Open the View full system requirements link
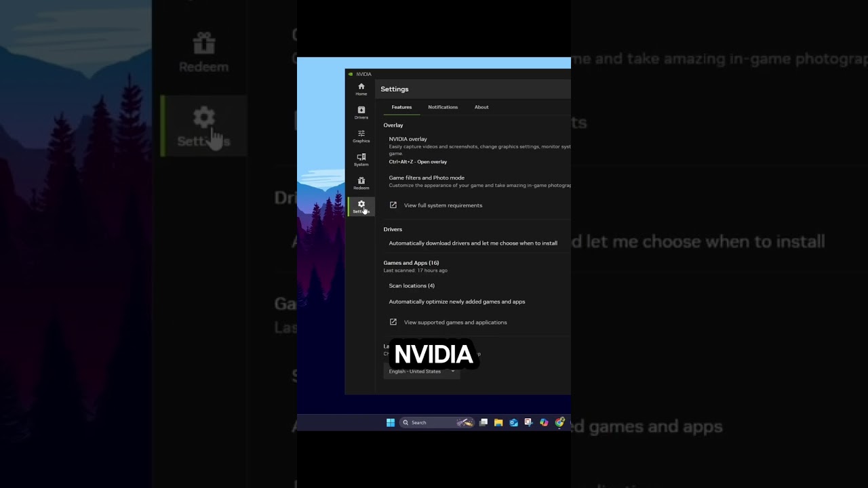Screen dimensions: 868x488 pos(436,205)
